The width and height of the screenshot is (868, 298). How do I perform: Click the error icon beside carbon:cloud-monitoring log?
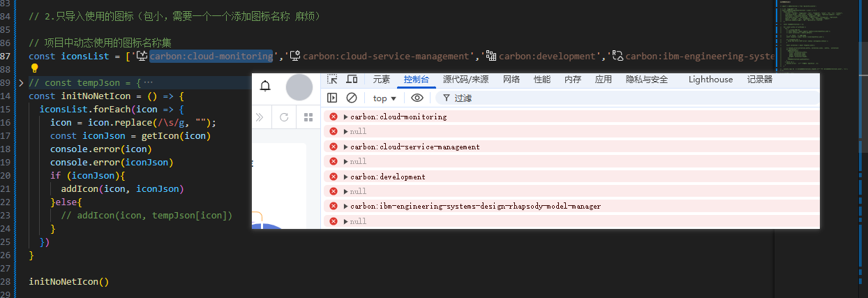(x=334, y=117)
